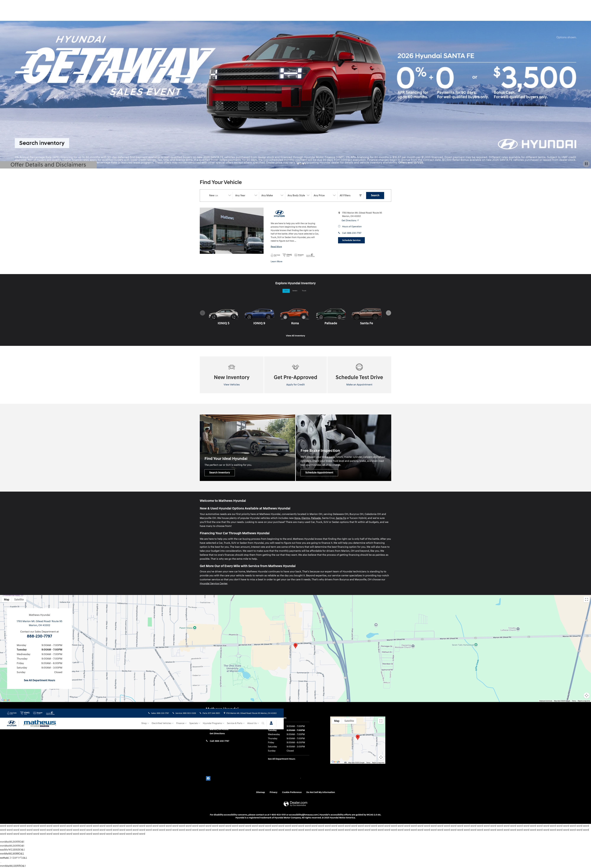The width and height of the screenshot is (591, 868).
Task: Click the Schedule Test Drive steering wheel tile
Action: [359, 375]
